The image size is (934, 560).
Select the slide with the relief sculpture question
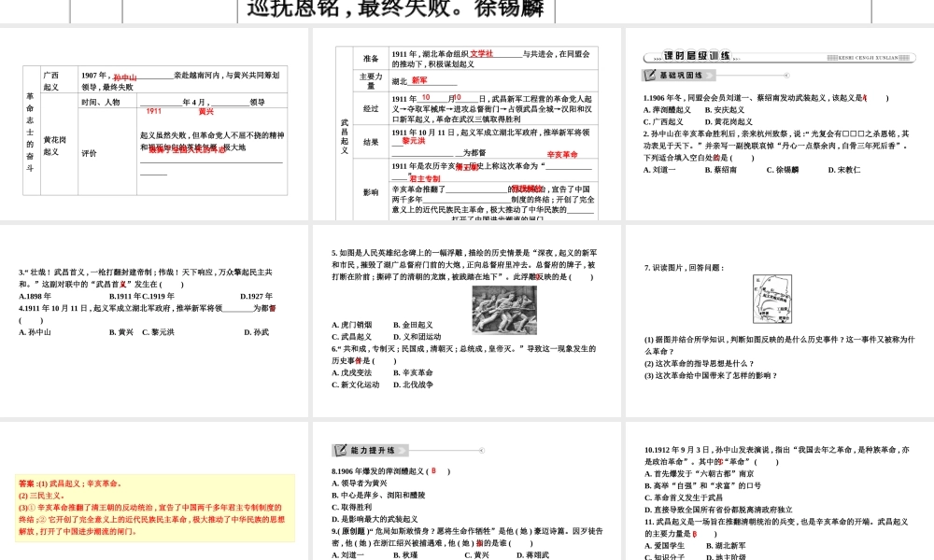click(x=466, y=321)
